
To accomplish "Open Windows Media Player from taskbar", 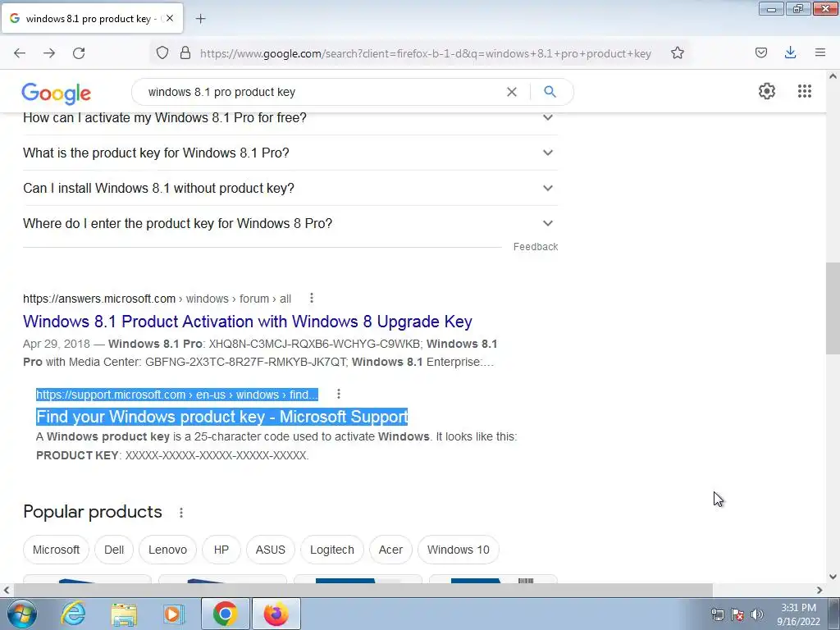I will point(174,614).
